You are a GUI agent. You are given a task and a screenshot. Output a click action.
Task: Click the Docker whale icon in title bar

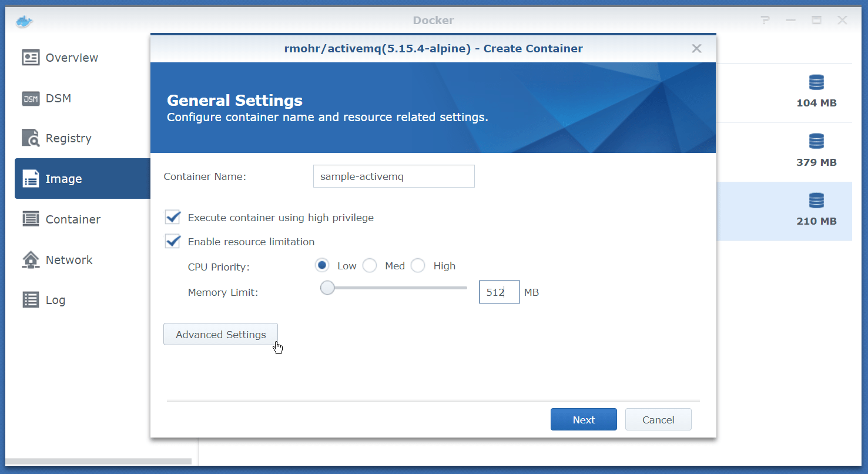[x=24, y=21]
